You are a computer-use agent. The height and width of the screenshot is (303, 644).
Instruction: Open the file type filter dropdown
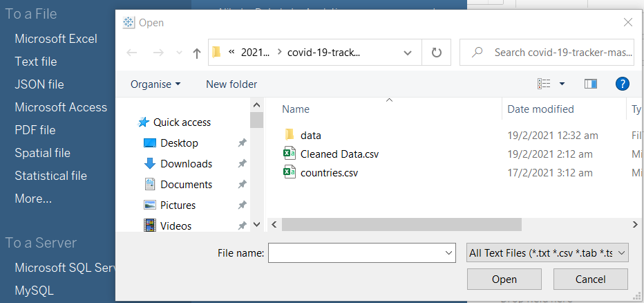(547, 254)
